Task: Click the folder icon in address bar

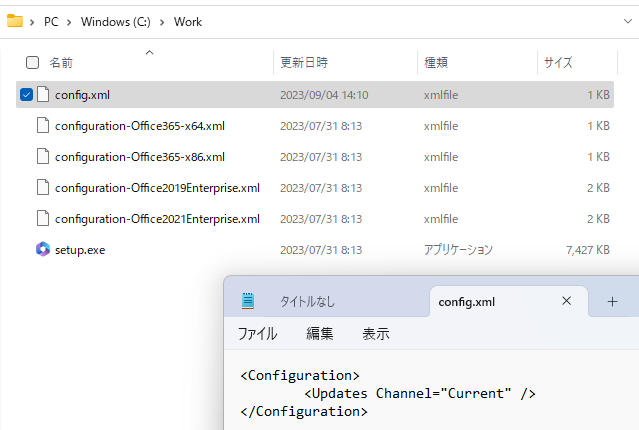Action: coord(15,21)
